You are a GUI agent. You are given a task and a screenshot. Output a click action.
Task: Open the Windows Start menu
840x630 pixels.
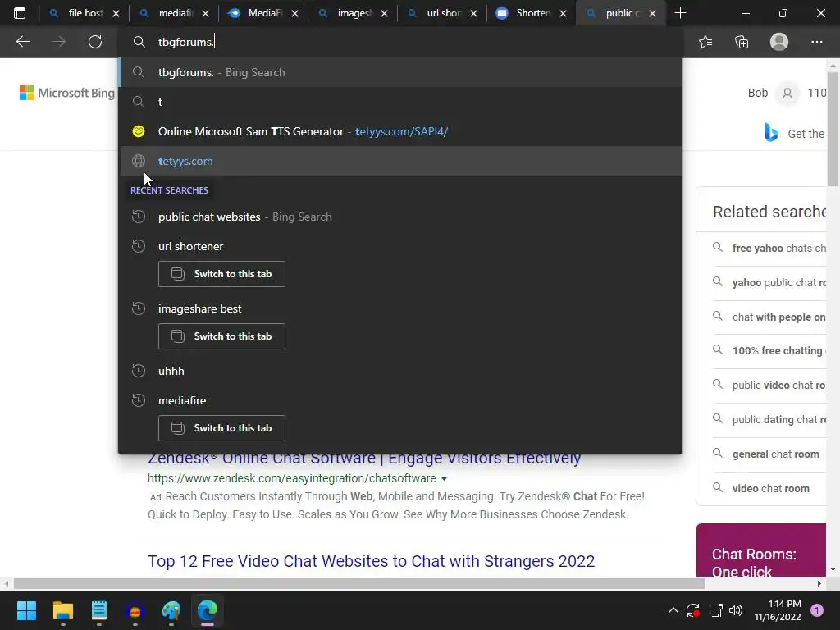(x=26, y=610)
